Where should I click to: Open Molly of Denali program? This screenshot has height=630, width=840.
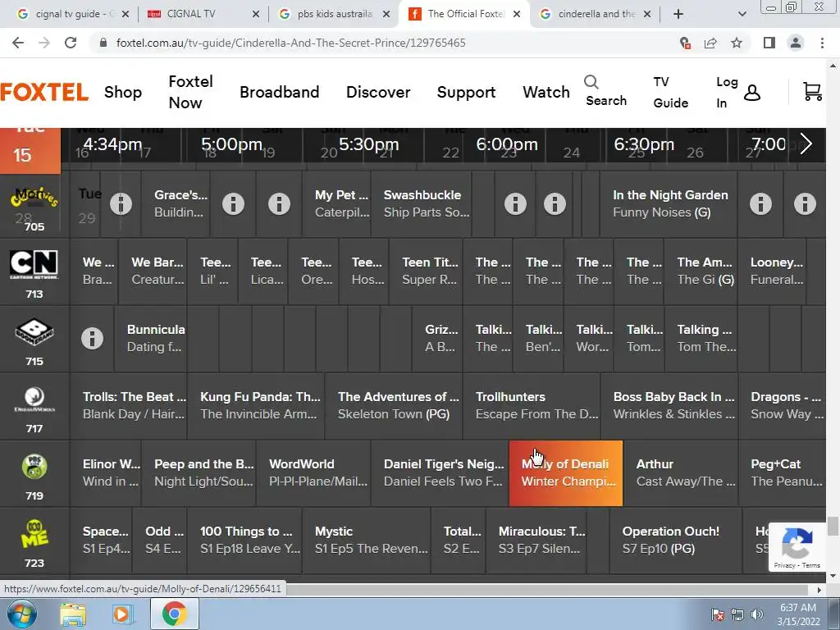(x=566, y=473)
